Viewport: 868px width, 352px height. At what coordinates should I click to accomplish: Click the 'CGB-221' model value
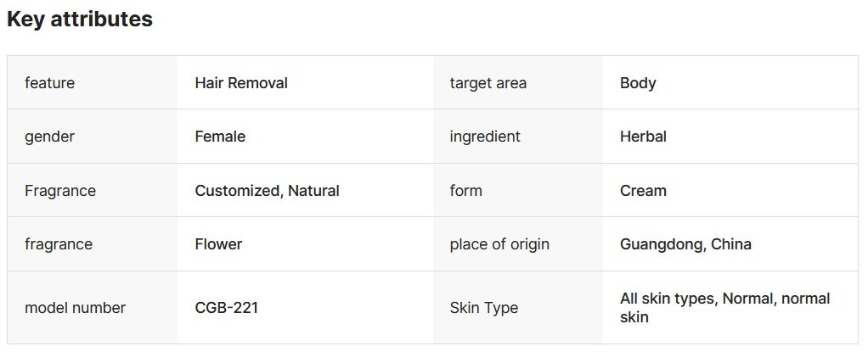pos(226,308)
